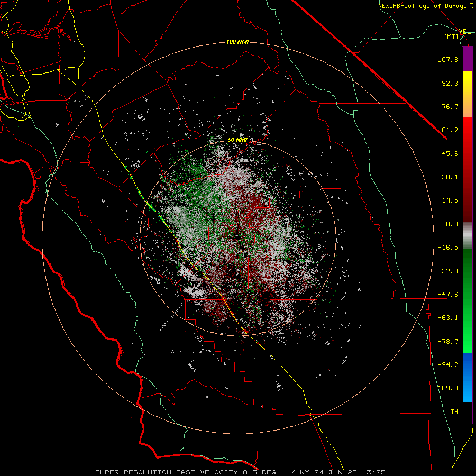Image resolution: width=476 pixels, height=476 pixels.
Task: Click the -47.6 velocity scale value
Action: click(448, 295)
